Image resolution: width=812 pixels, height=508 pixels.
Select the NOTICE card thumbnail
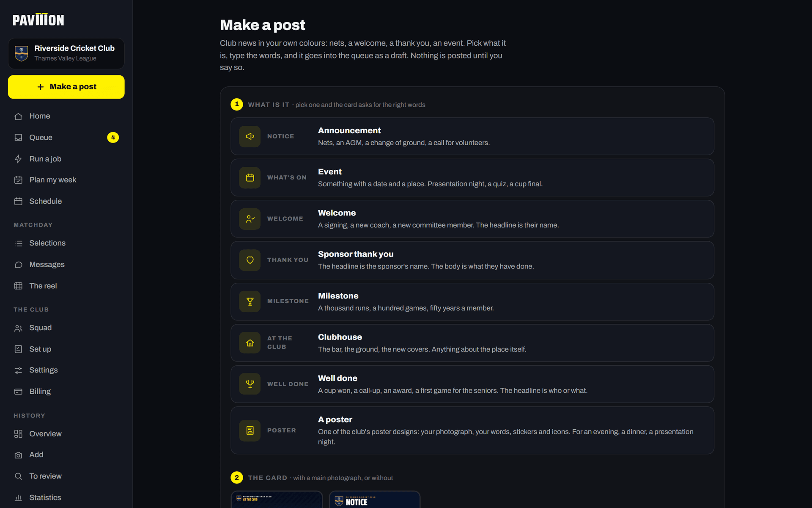point(375,500)
